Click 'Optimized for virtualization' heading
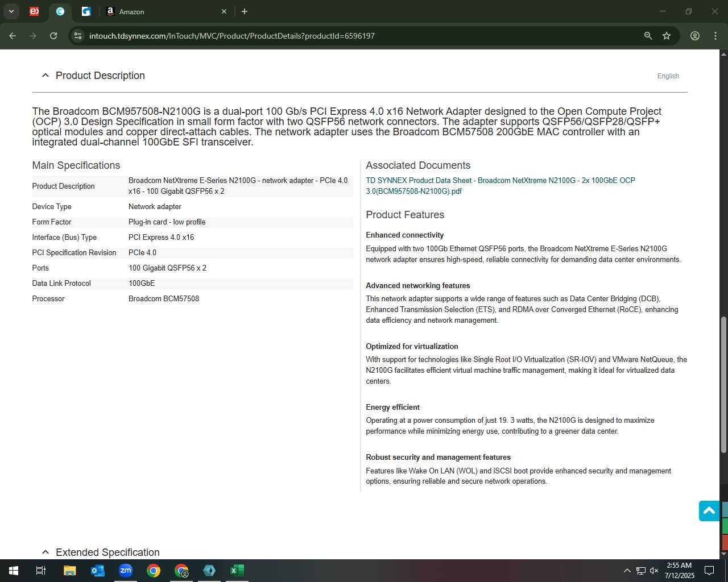Image resolution: width=728 pixels, height=582 pixels. tap(412, 346)
